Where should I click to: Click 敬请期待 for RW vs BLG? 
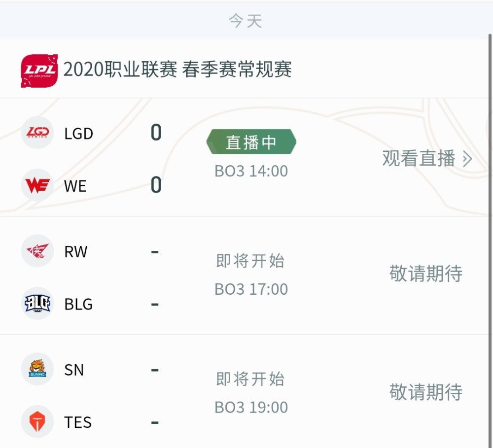pyautogui.click(x=426, y=273)
